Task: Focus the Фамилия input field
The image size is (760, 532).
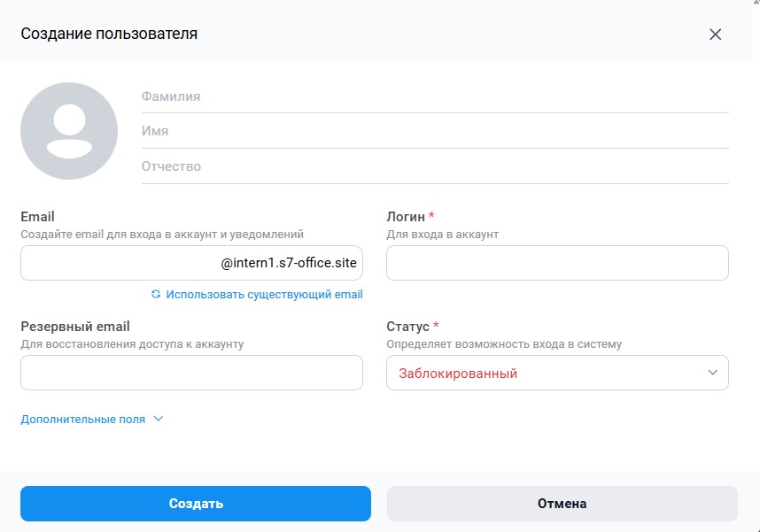Action: [435, 96]
